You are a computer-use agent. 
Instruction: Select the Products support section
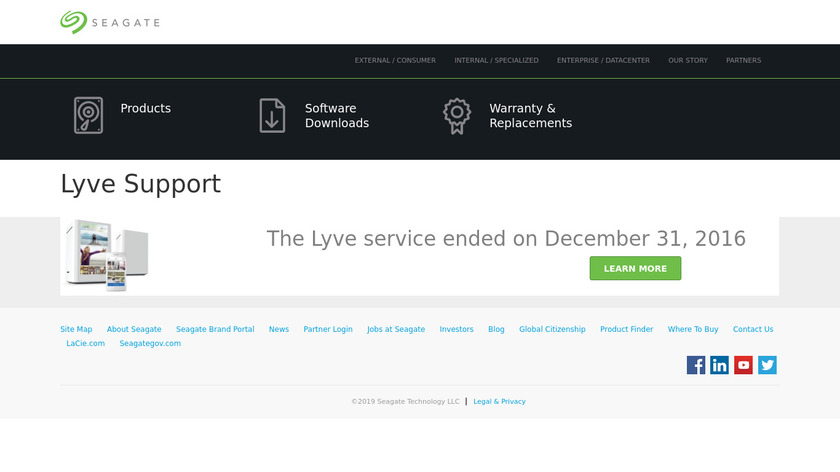point(146,108)
